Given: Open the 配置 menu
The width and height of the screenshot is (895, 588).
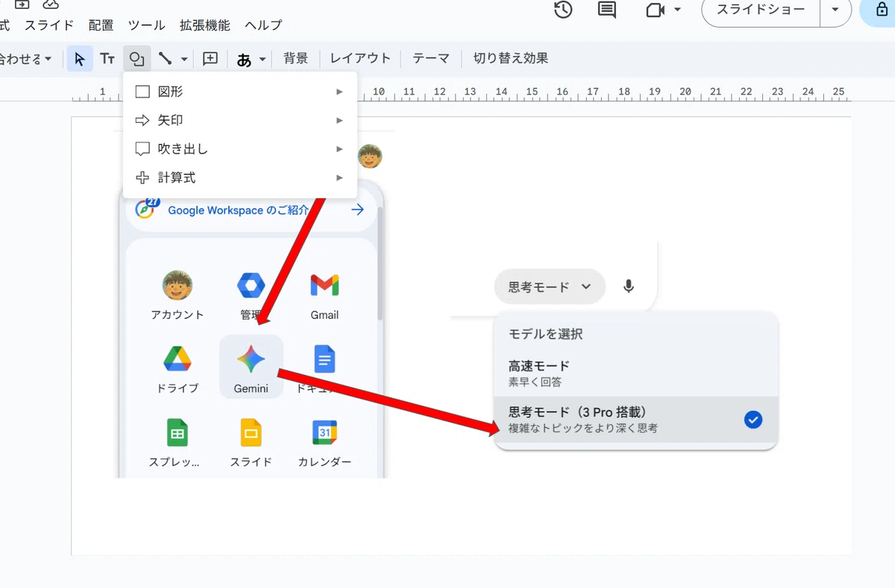Looking at the screenshot, I should tap(101, 25).
